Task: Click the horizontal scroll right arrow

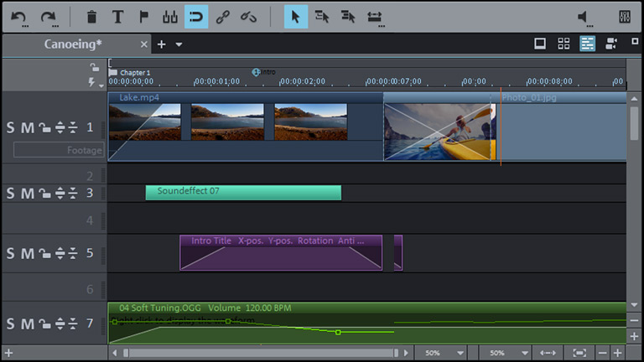Action: pyautogui.click(x=406, y=353)
